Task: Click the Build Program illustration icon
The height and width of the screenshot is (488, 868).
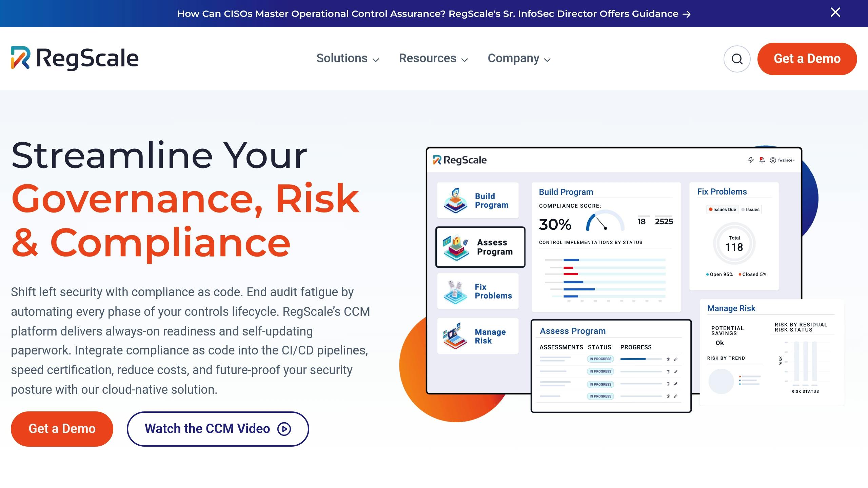Action: [456, 200]
